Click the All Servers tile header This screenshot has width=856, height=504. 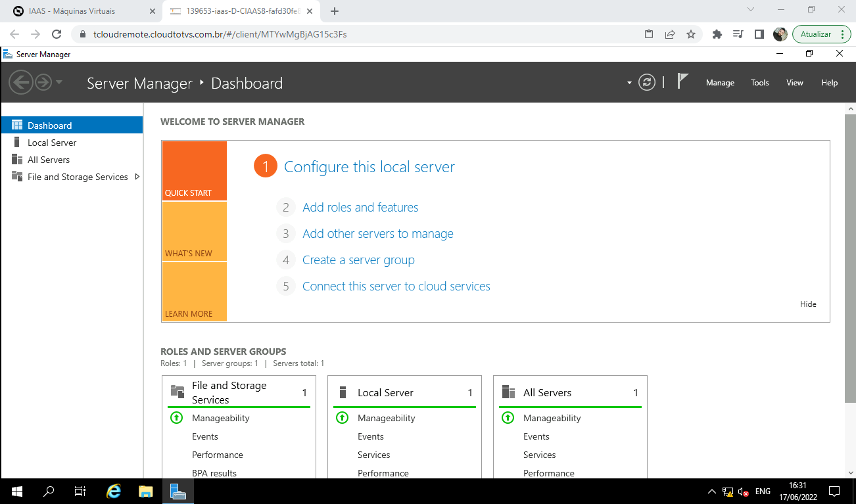(570, 392)
